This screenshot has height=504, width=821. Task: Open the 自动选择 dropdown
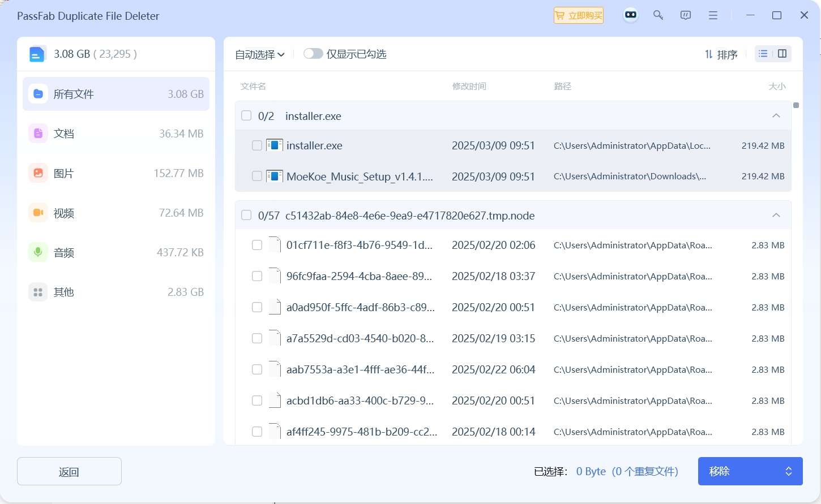point(260,54)
